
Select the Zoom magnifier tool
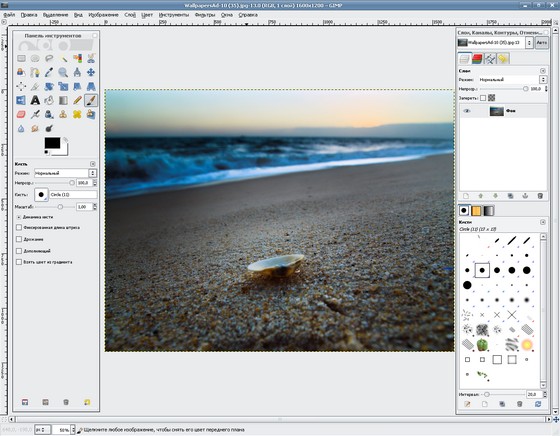63,72
